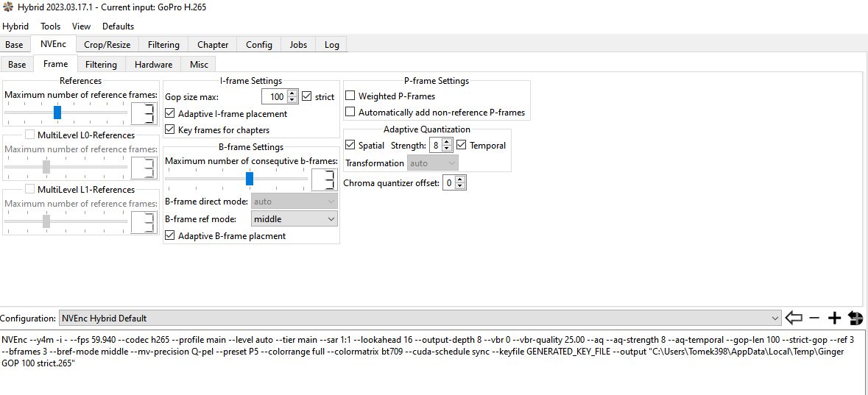Click the minus icon to remove configuration
Screen dimensions: 868x395
814,318
